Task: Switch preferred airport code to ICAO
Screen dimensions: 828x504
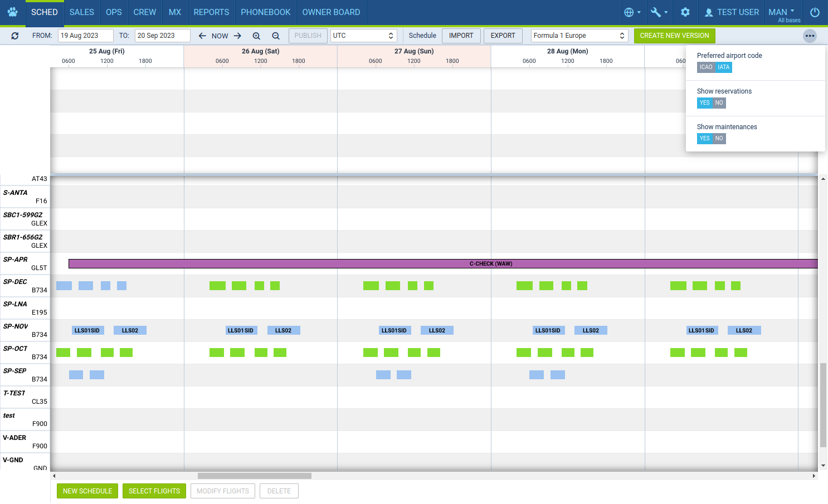Action: tap(705, 67)
